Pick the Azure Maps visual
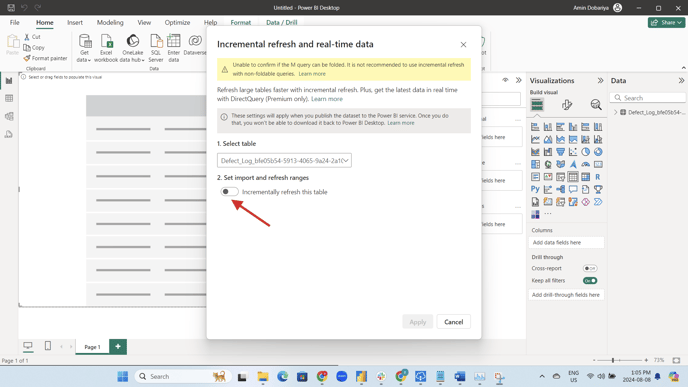 (x=573, y=165)
